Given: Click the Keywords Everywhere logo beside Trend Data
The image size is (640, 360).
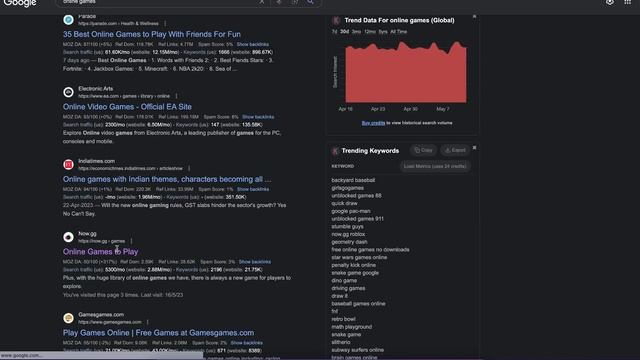Looking at the screenshot, I should tap(336, 20).
